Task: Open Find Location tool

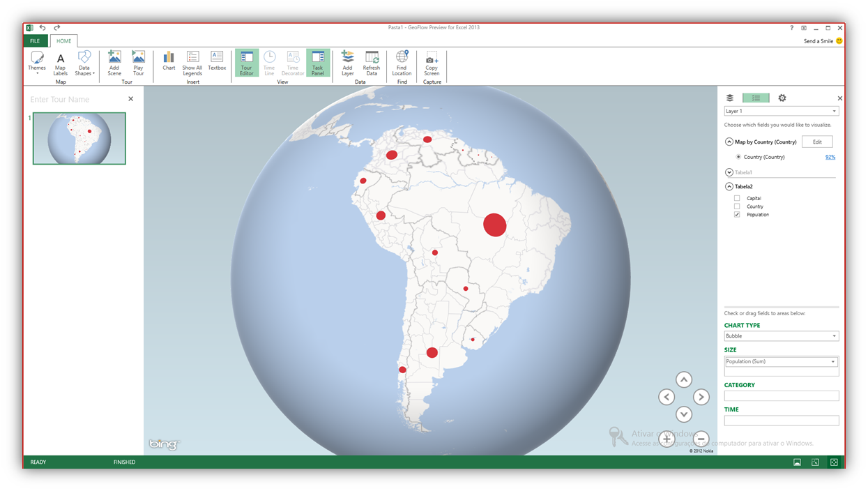Action: (402, 63)
